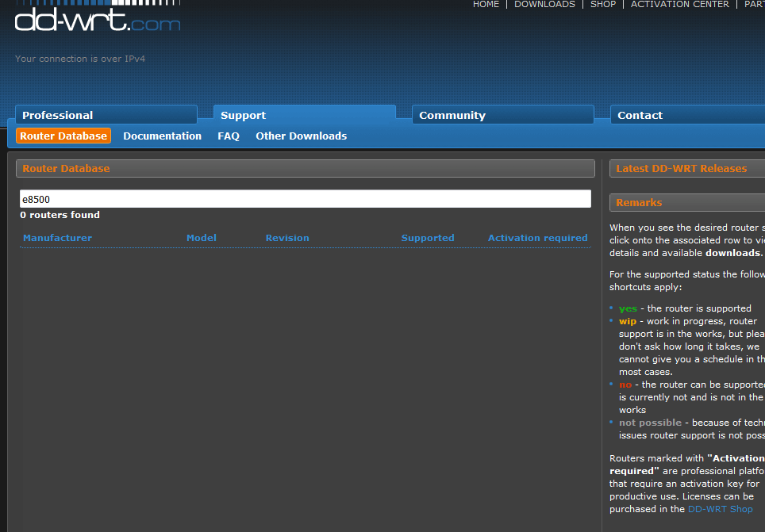Screen dimensions: 765x532
Task: Click the red 'no' status label
Action: pos(625,385)
